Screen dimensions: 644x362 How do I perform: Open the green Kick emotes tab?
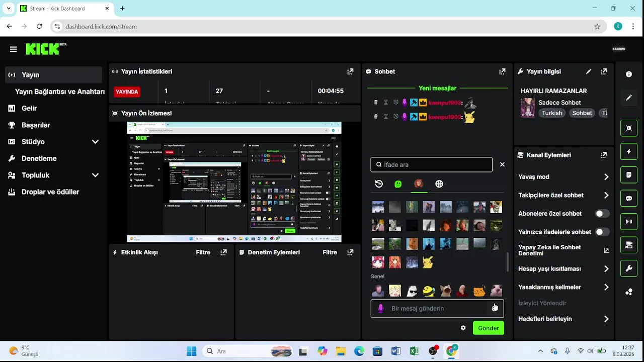click(x=398, y=184)
